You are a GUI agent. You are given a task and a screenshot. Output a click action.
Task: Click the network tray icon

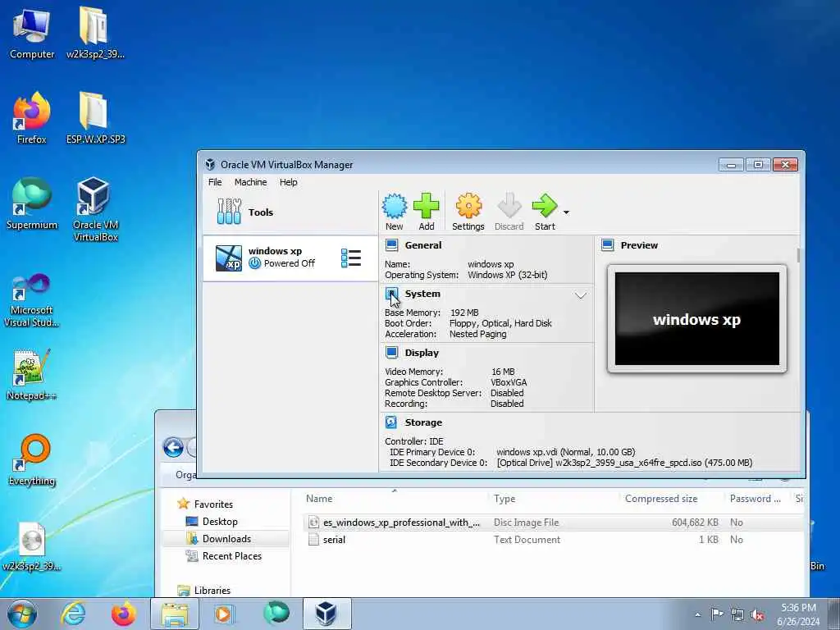pyautogui.click(x=737, y=614)
